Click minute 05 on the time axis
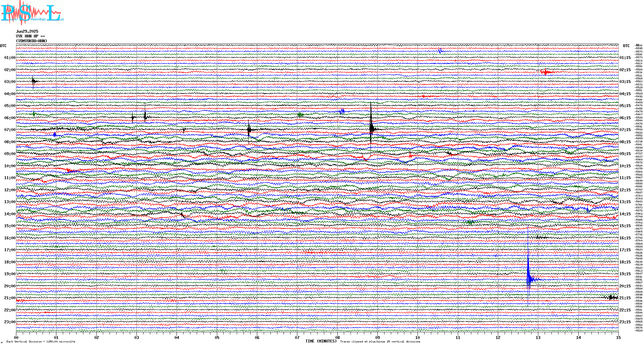 point(217,337)
